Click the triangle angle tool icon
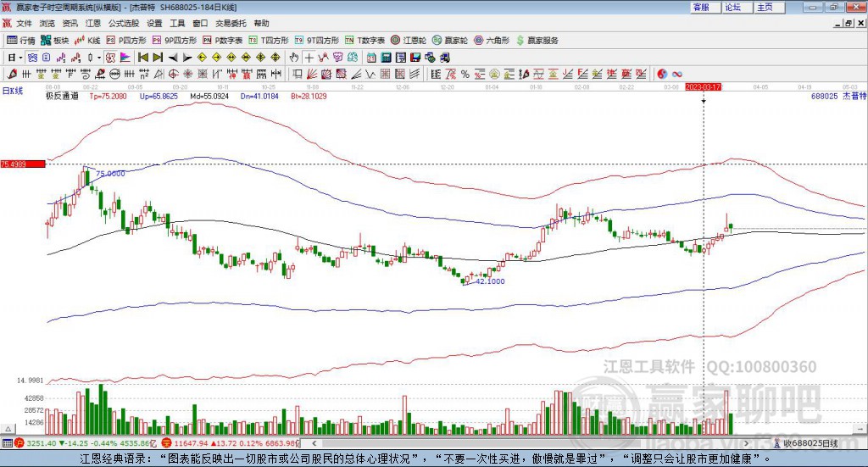This screenshot has width=868, height=467. [159, 74]
